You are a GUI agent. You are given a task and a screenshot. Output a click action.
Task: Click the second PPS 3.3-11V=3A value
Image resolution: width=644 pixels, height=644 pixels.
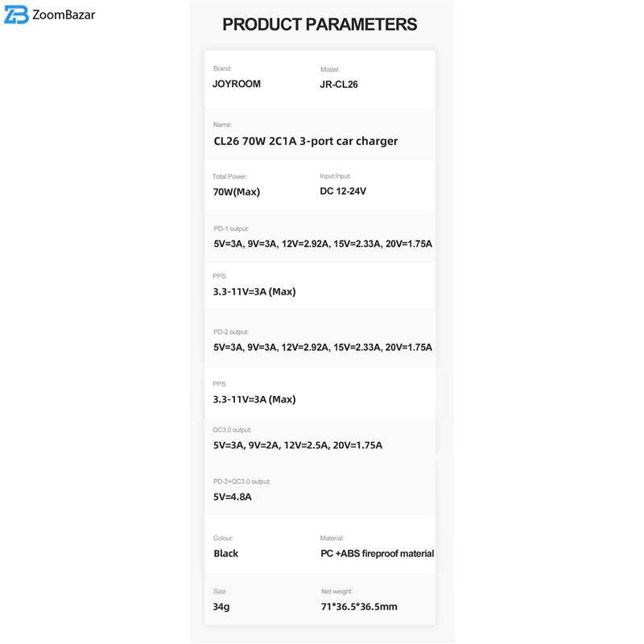pyautogui.click(x=254, y=399)
